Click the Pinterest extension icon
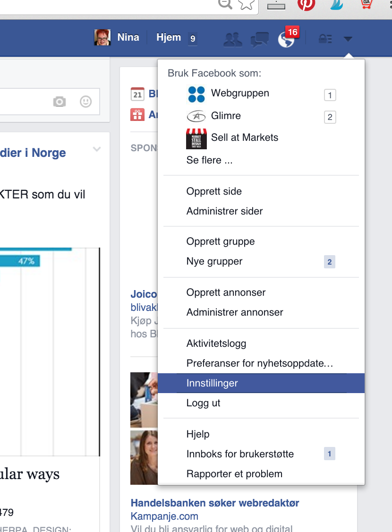The width and height of the screenshot is (392, 532). (x=306, y=4)
